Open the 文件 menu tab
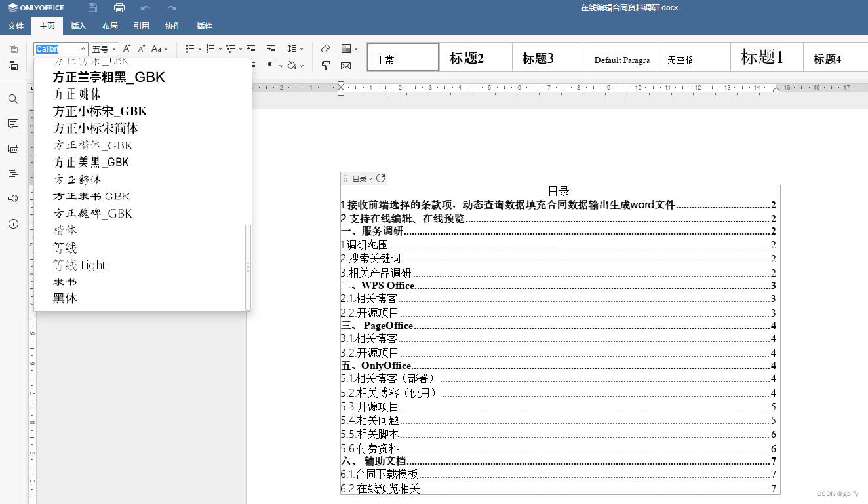Image resolution: width=868 pixels, height=504 pixels. (16, 26)
